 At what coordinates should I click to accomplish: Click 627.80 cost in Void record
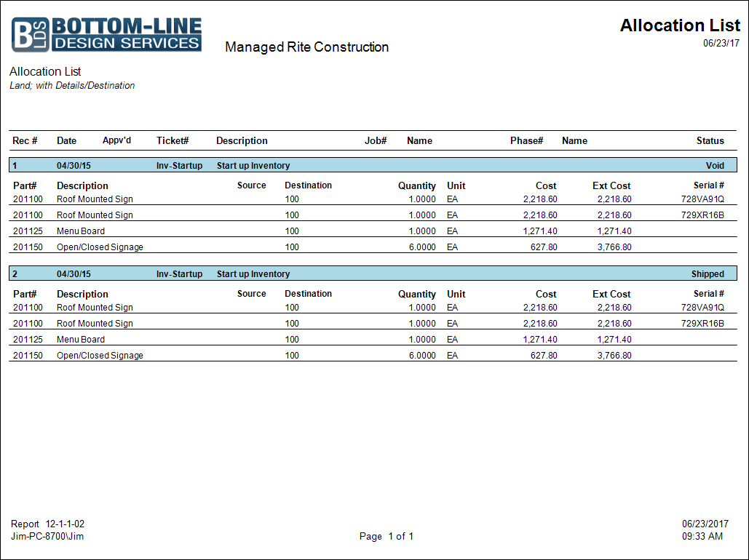click(544, 247)
